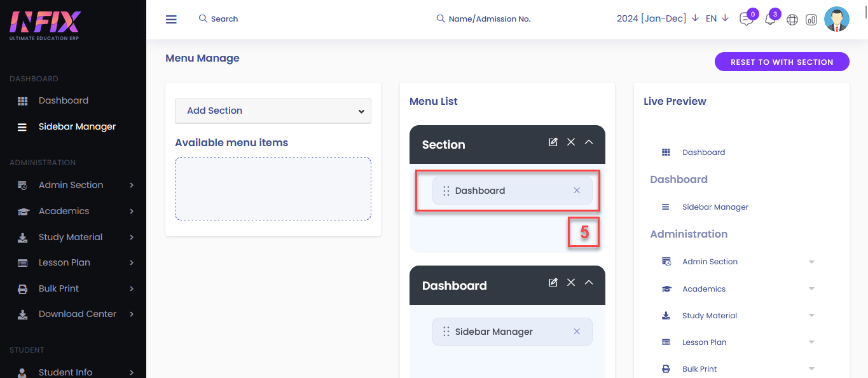The width and height of the screenshot is (868, 378).
Task: Open the reports chart icon in header
Action: [x=811, y=20]
